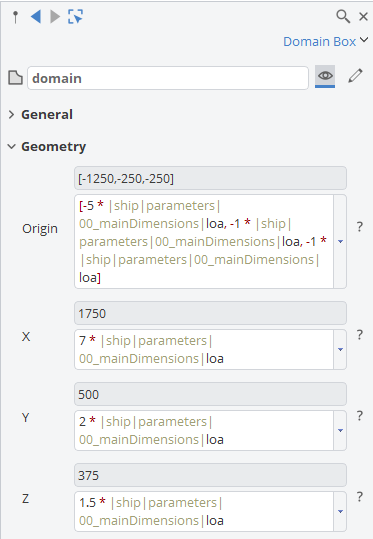The height and width of the screenshot is (539, 373).
Task: Click the X value 1750
Action: 210,313
